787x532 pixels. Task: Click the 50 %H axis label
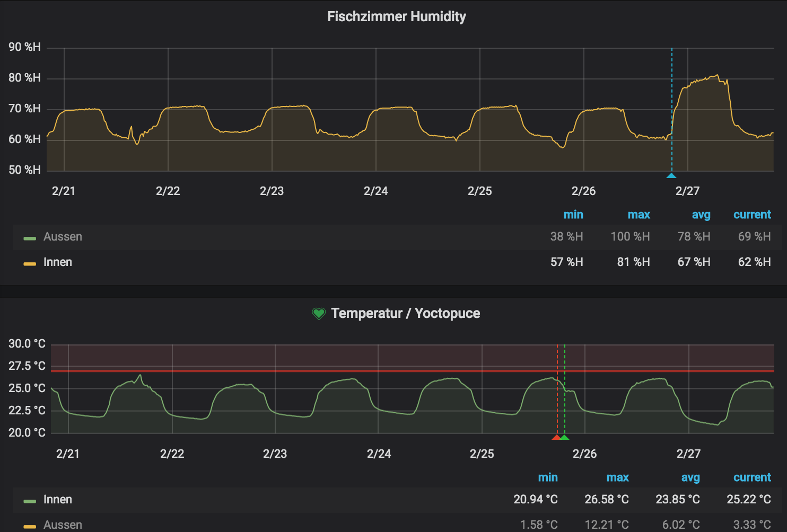click(x=24, y=170)
